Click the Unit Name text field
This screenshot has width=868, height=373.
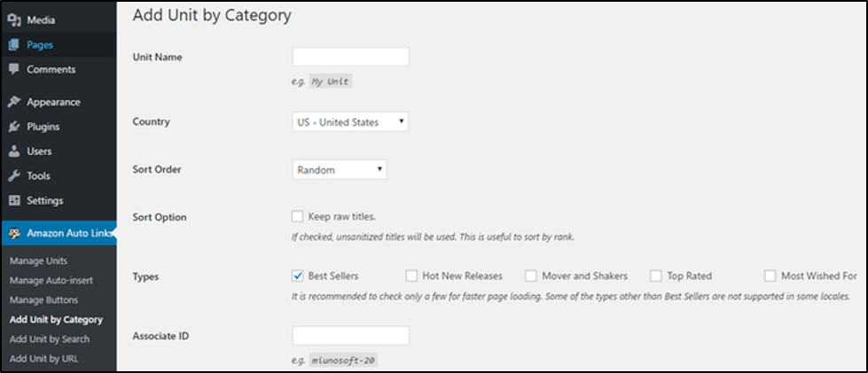point(350,57)
